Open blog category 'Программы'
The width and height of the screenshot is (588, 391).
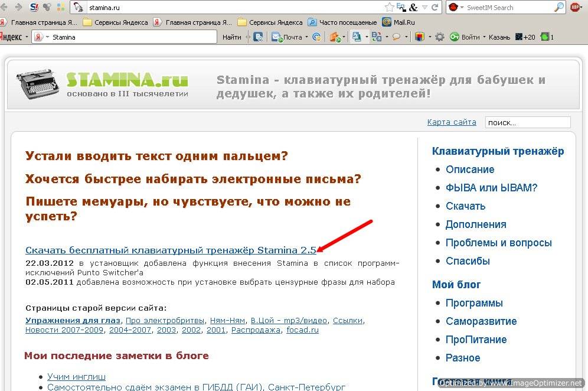(x=474, y=303)
